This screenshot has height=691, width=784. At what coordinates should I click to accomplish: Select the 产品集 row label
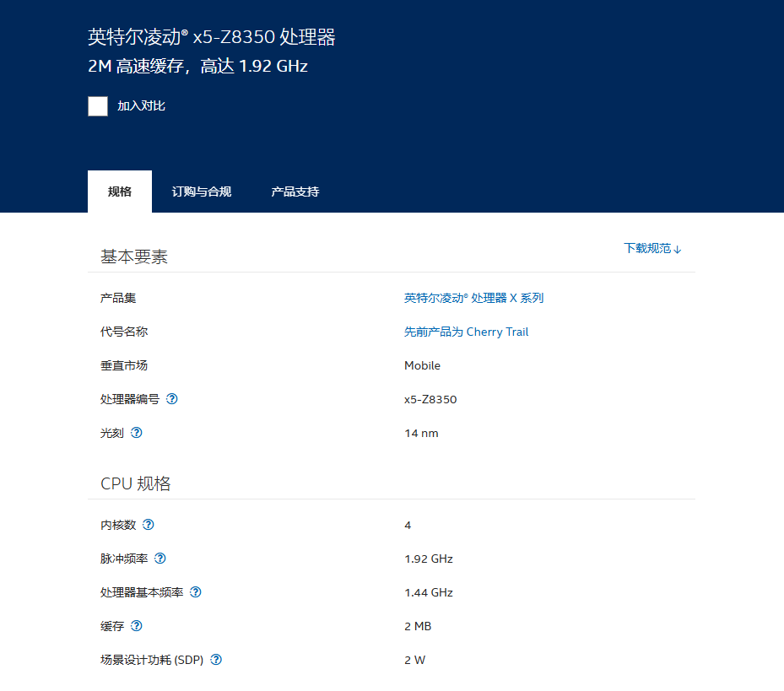[x=118, y=298]
